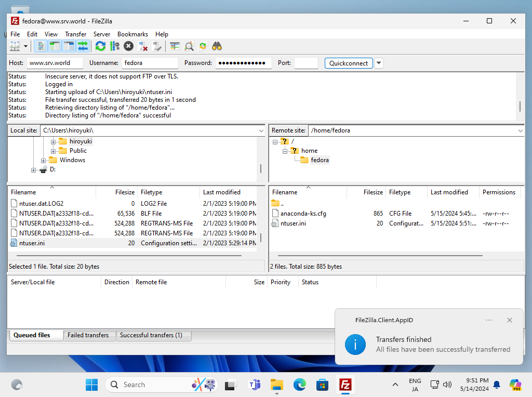Viewport: 532px width, 397px height.
Task: Click the Host input field
Action: 55,63
